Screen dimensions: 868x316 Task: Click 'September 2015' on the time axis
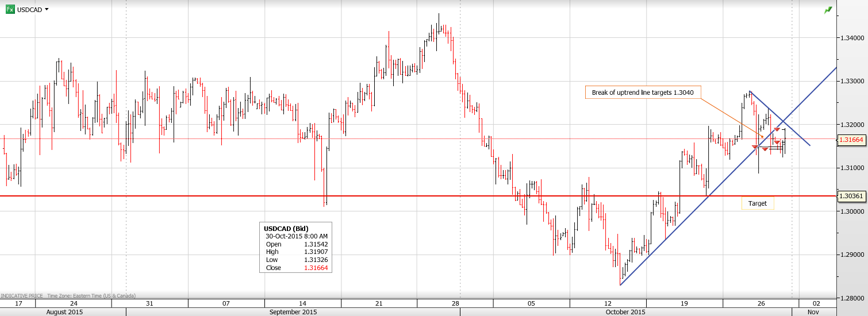(293, 312)
